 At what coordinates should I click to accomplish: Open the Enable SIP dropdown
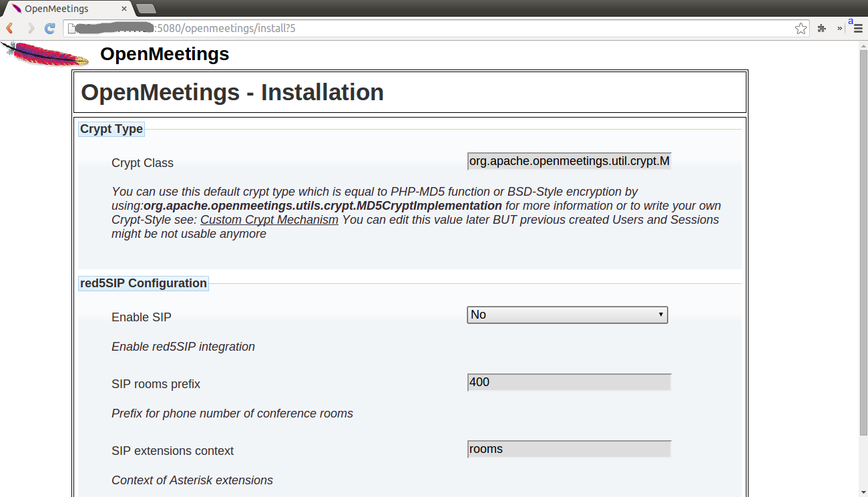coord(568,315)
